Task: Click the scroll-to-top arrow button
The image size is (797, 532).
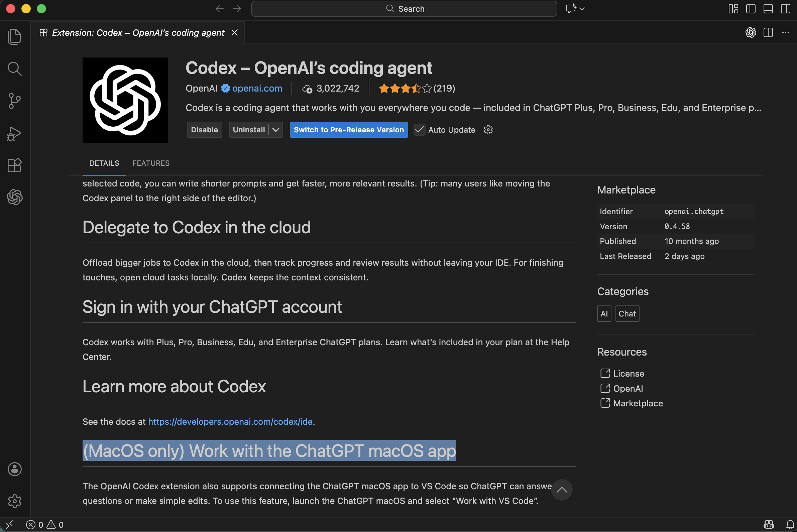Action: (562, 490)
